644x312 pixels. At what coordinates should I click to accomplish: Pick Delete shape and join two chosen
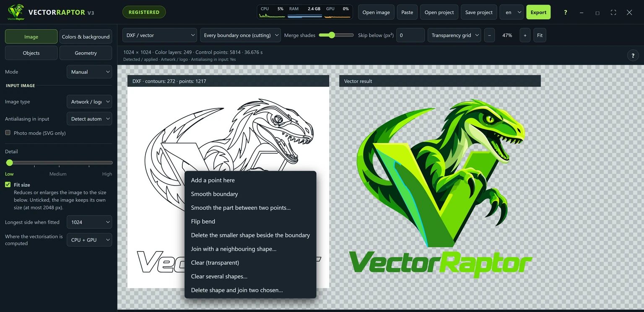(250, 290)
